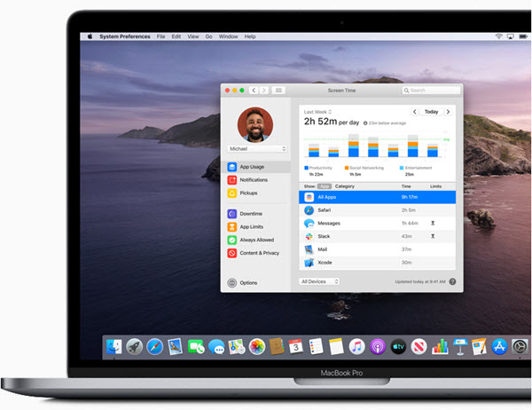Image resolution: width=532 pixels, height=410 pixels.
Task: Click the Wi-Fi status icon in menu bar
Action: point(498,36)
